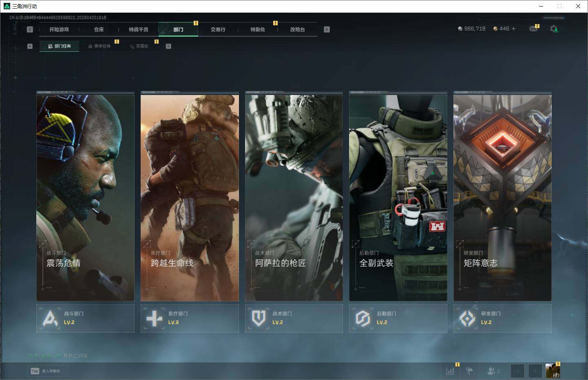Screen dimensions: 588x380
Task: Click the first empty squad slot plus
Action: tap(517, 371)
